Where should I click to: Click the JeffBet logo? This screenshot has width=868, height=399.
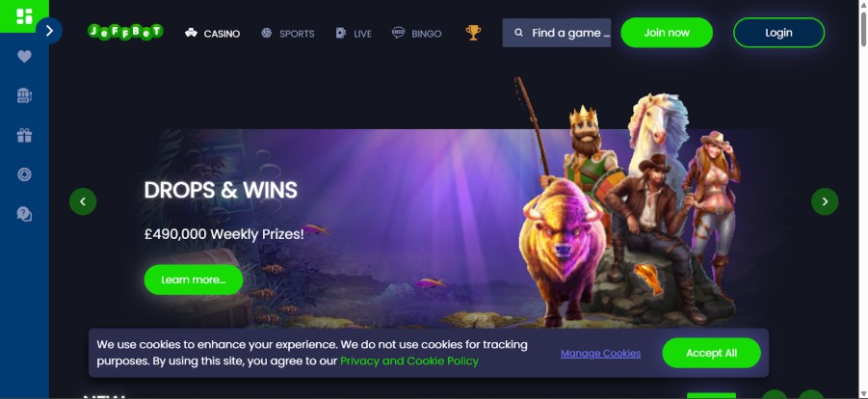[125, 32]
